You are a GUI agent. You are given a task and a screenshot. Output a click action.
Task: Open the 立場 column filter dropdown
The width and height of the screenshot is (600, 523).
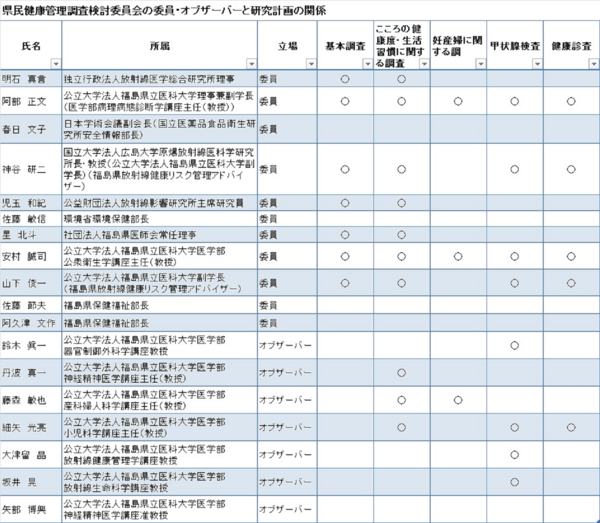coord(311,64)
